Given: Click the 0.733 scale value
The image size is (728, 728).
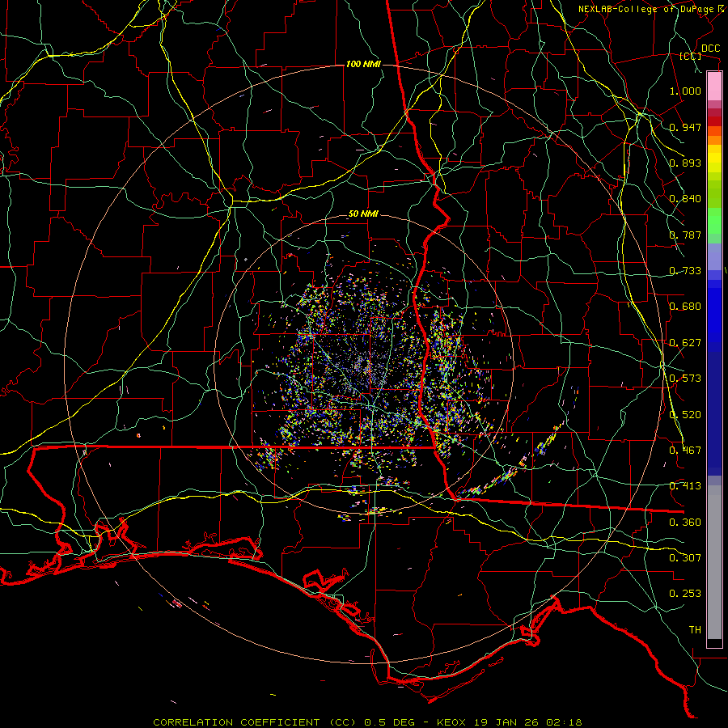Looking at the screenshot, I should pyautogui.click(x=685, y=271).
